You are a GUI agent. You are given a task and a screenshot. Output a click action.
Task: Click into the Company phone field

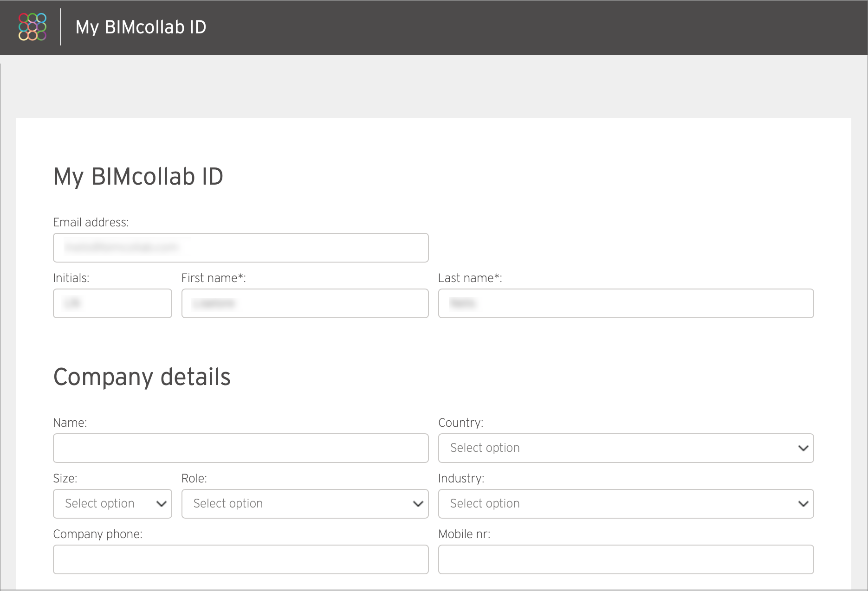pos(241,559)
